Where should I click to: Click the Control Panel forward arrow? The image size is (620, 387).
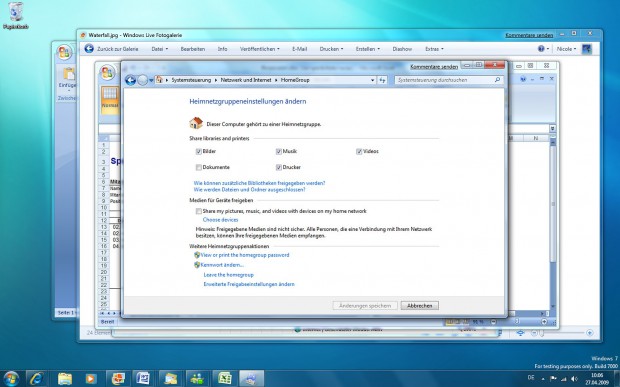(x=143, y=80)
